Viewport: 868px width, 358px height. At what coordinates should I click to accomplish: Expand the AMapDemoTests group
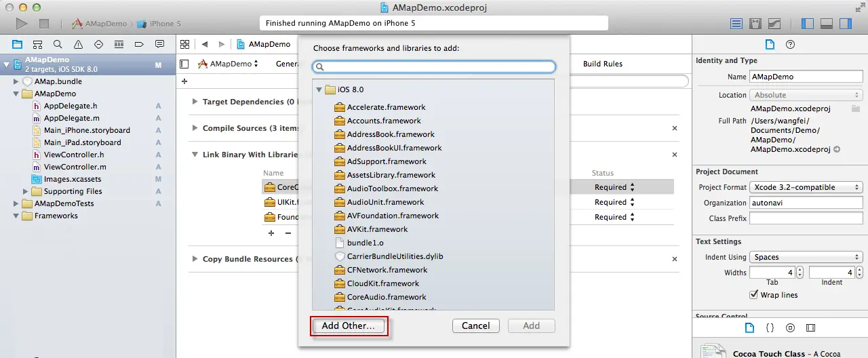click(16, 203)
